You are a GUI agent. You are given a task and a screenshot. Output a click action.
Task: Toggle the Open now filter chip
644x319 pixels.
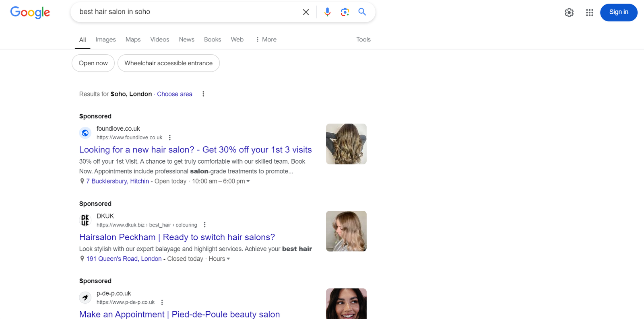click(x=93, y=63)
